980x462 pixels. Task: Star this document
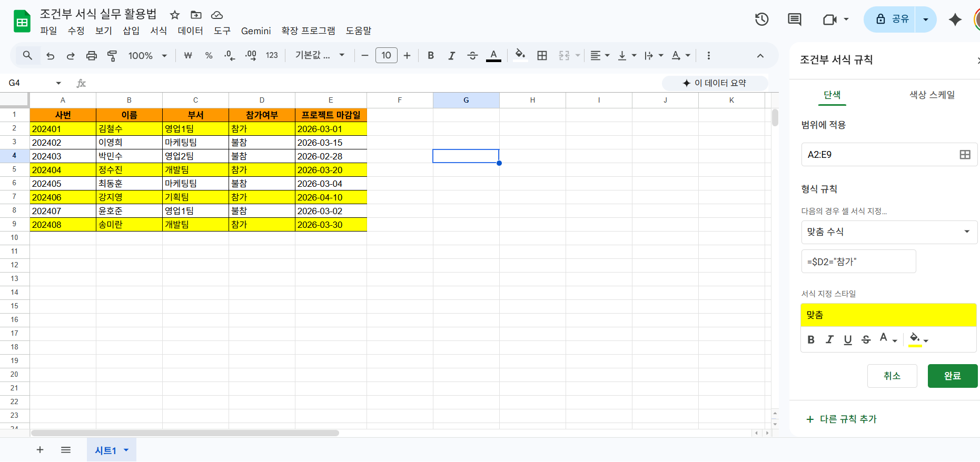pos(175,15)
